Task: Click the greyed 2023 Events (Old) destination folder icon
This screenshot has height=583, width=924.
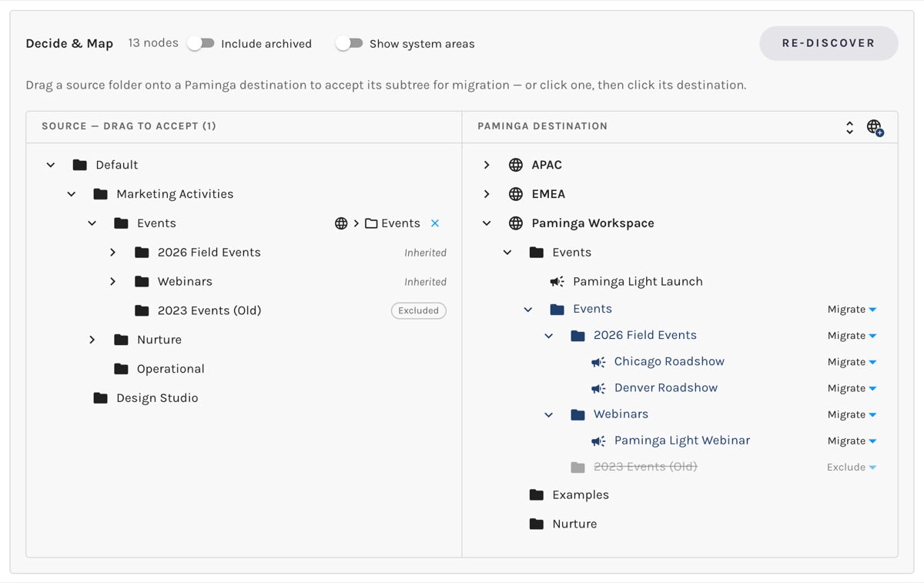Action: pos(577,467)
